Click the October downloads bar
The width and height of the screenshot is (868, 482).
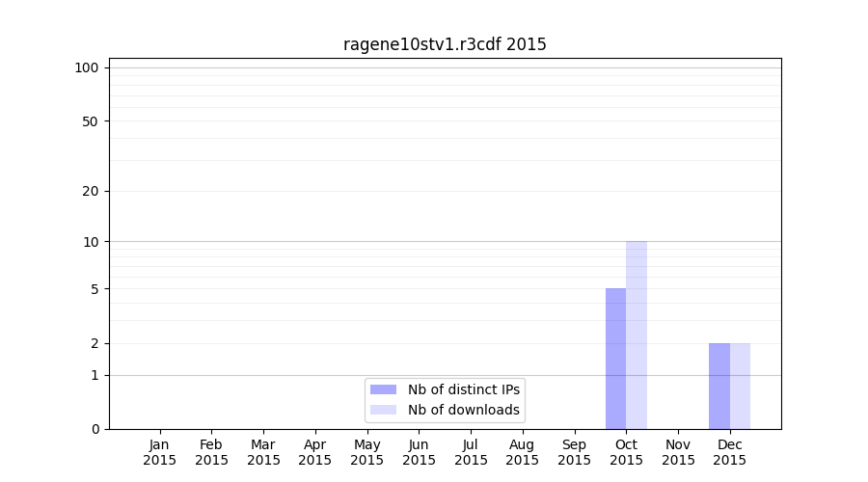[x=637, y=335]
